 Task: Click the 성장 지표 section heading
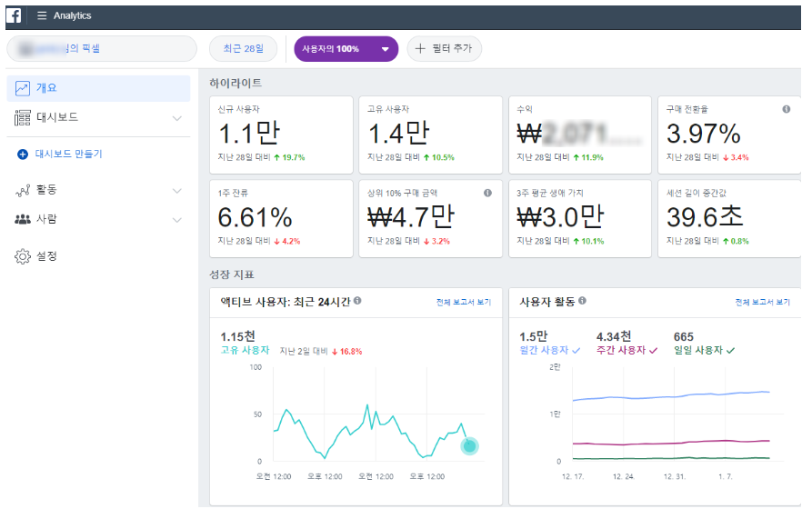tap(232, 274)
